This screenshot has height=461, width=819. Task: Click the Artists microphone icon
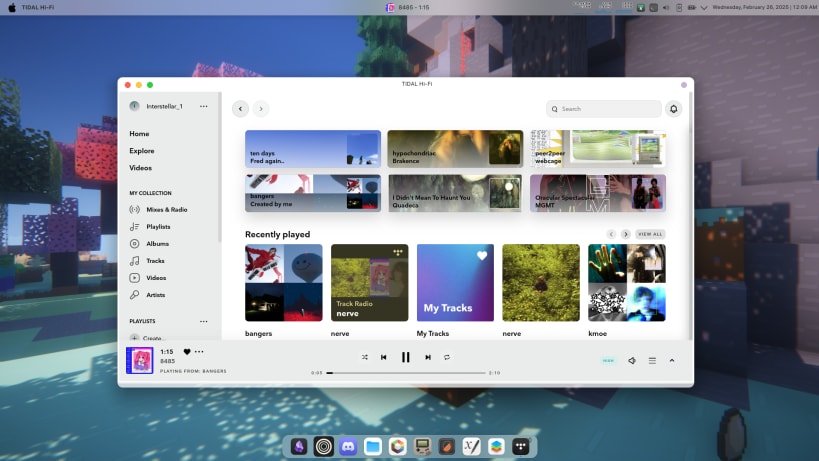pyautogui.click(x=134, y=294)
